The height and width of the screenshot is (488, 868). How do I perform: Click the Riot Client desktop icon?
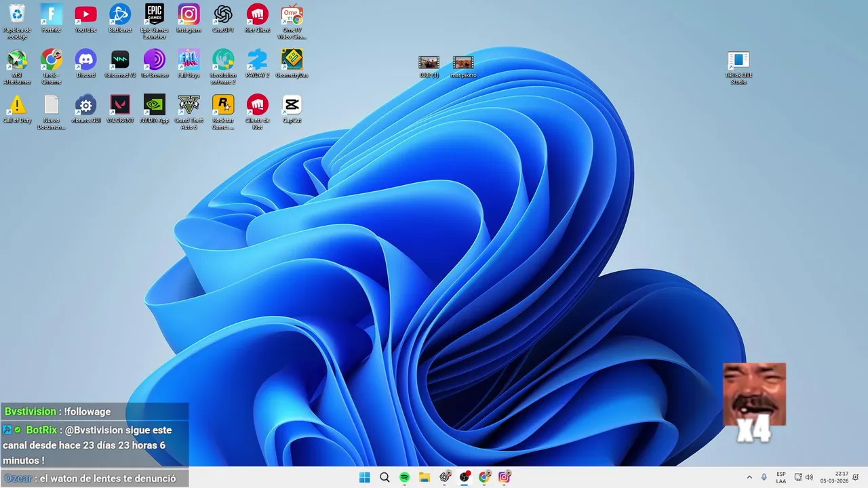(258, 18)
